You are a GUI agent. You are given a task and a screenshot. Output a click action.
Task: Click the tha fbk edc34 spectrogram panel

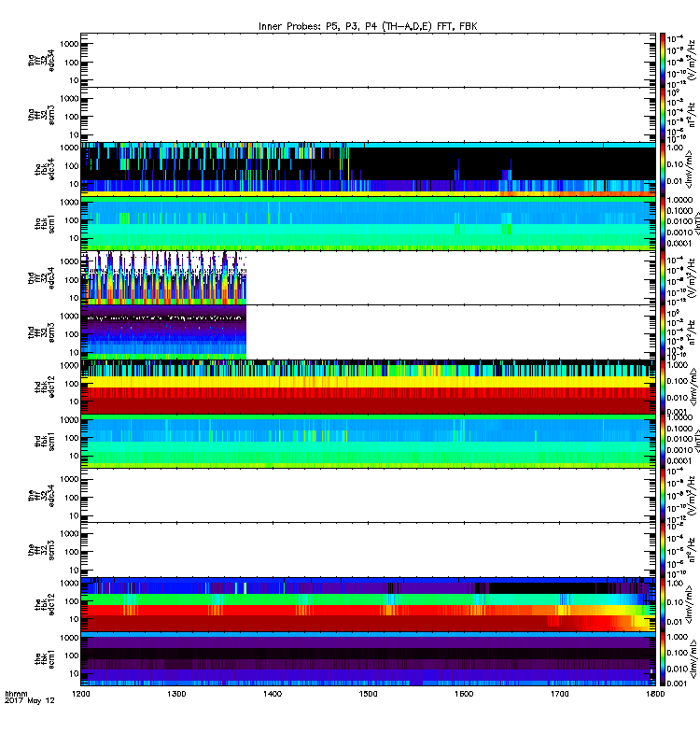tap(368, 169)
